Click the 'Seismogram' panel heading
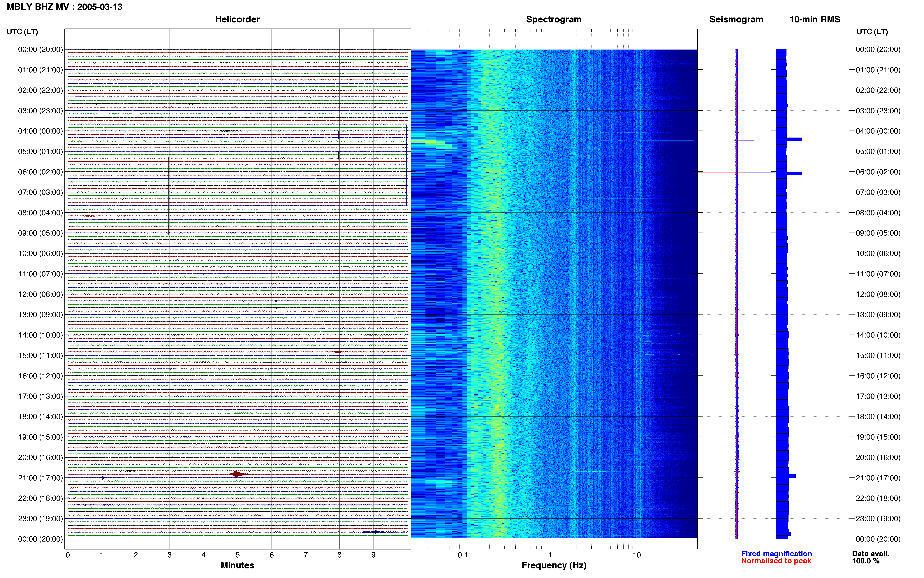 736,19
